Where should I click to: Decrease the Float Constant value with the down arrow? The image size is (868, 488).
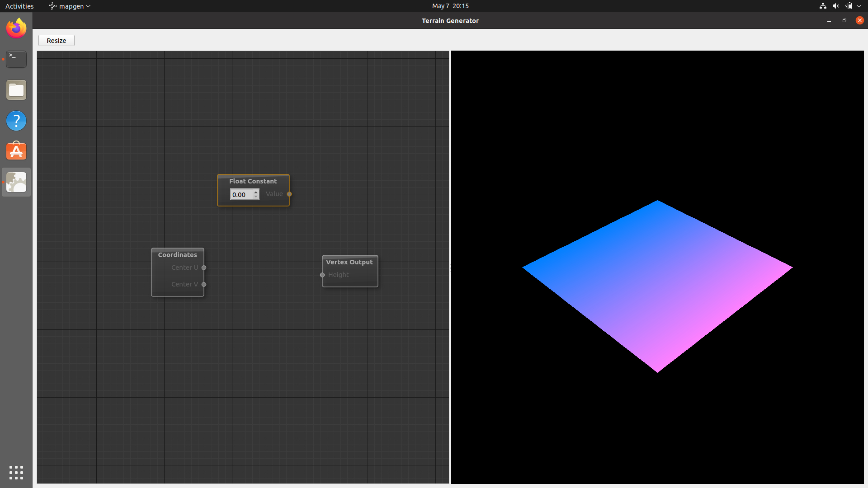[x=256, y=197]
